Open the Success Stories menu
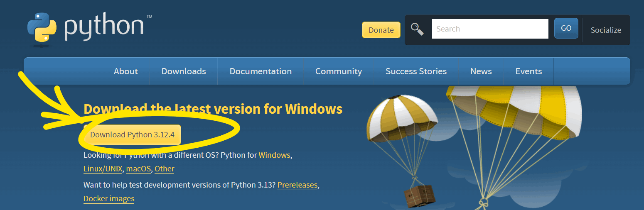 416,71
